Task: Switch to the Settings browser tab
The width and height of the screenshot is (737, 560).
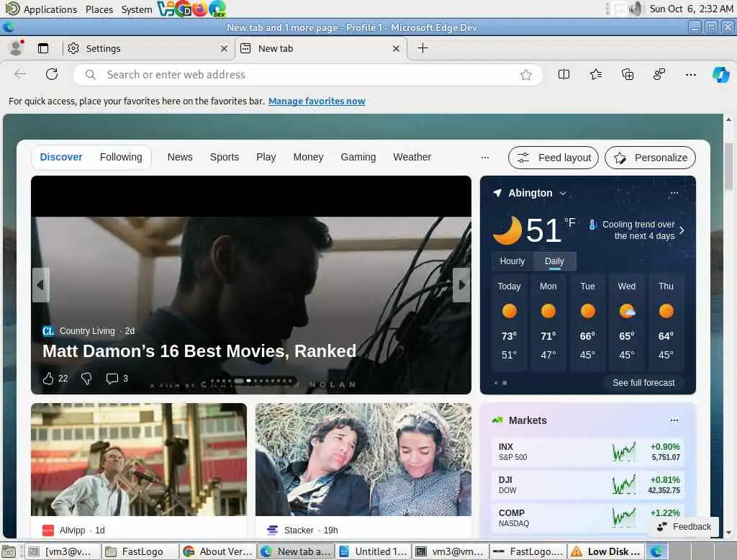Action: [x=147, y=48]
